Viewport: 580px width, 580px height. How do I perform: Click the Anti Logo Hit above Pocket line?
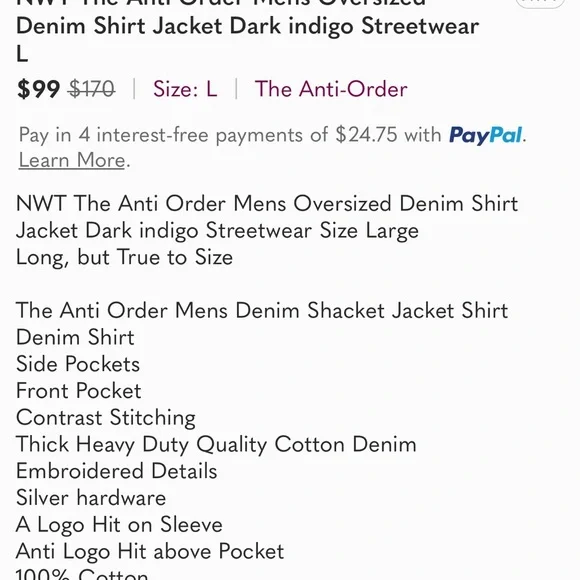(150, 552)
